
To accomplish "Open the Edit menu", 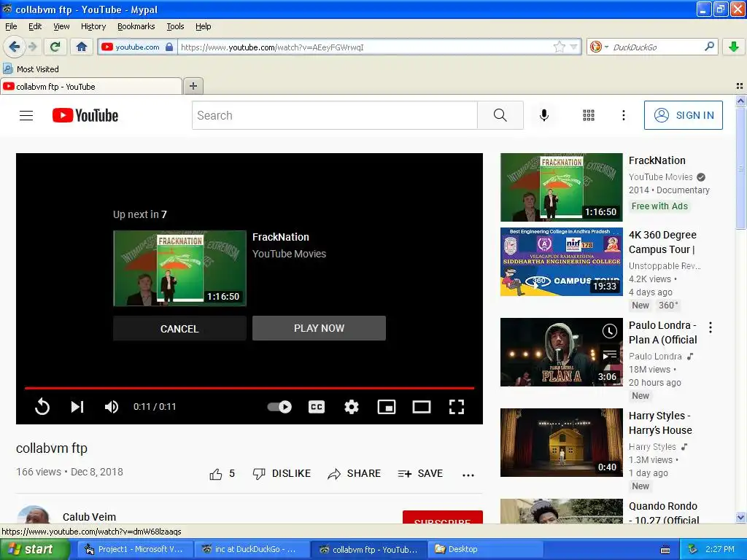I will pos(35,26).
